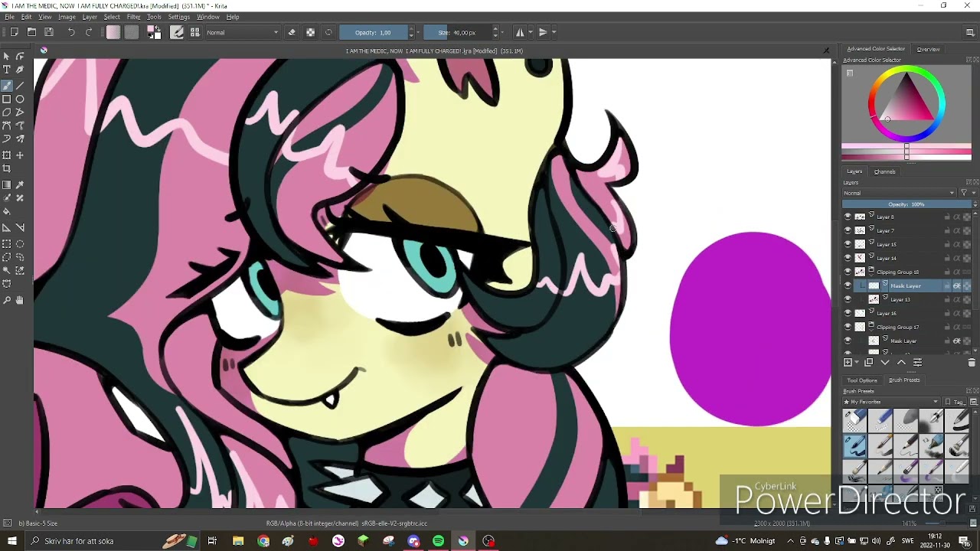
Task: Open layer properties button
Action: coord(918,363)
